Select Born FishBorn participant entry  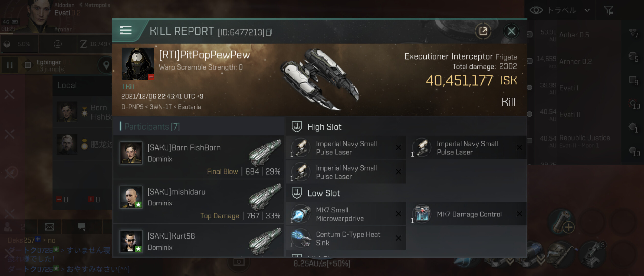[x=199, y=157]
